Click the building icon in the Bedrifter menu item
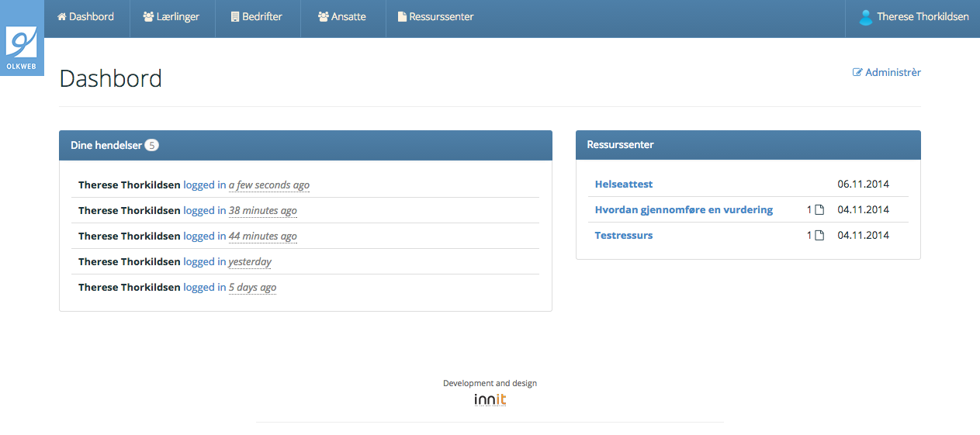980x435 pixels. pos(235,17)
